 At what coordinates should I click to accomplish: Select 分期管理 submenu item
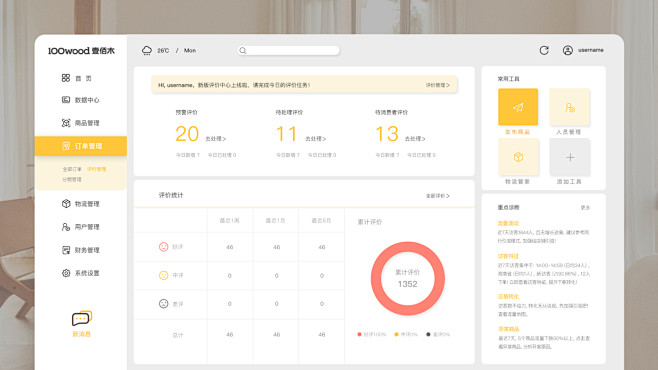[x=72, y=180]
